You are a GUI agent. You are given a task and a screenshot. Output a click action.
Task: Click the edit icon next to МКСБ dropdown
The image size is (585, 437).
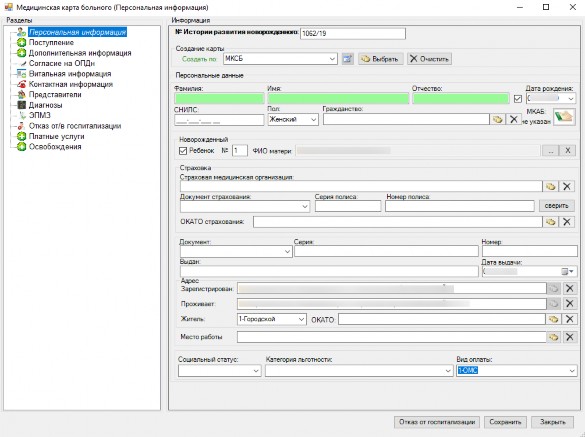(x=347, y=59)
